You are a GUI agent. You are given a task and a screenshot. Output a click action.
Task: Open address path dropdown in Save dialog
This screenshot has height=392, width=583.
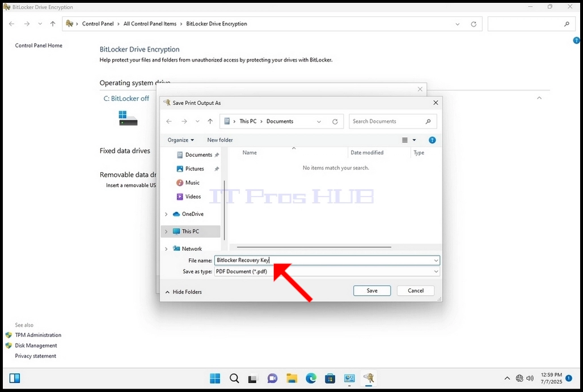tap(319, 121)
